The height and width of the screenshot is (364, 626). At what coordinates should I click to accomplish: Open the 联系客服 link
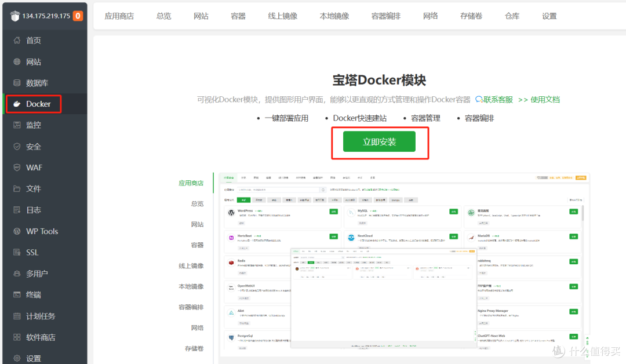pyautogui.click(x=498, y=99)
